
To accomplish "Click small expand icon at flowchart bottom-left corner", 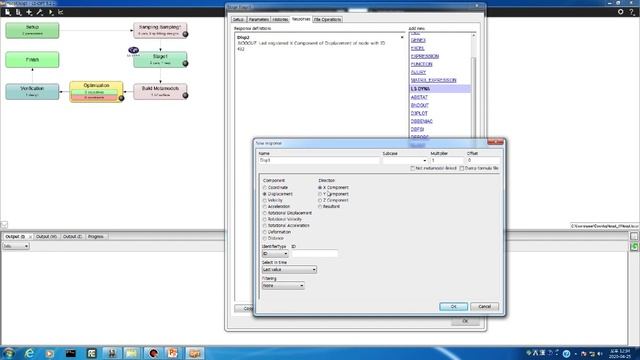I will 4,224.
